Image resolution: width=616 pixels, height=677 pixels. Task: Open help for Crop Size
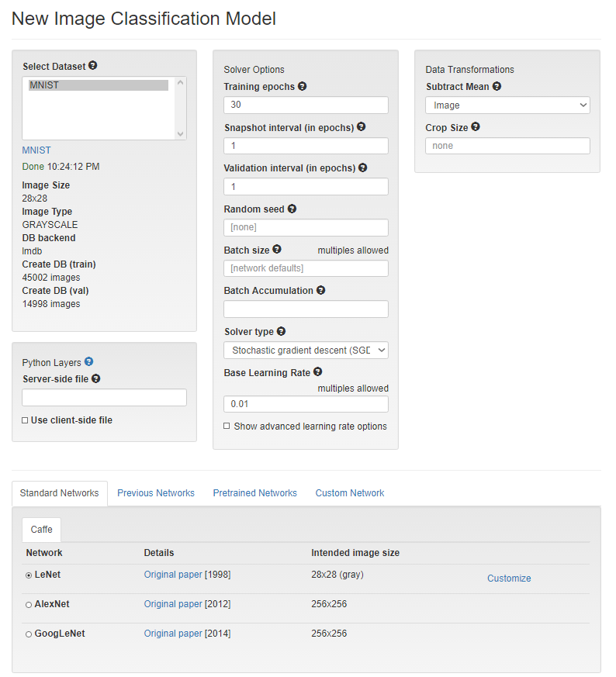tap(476, 127)
